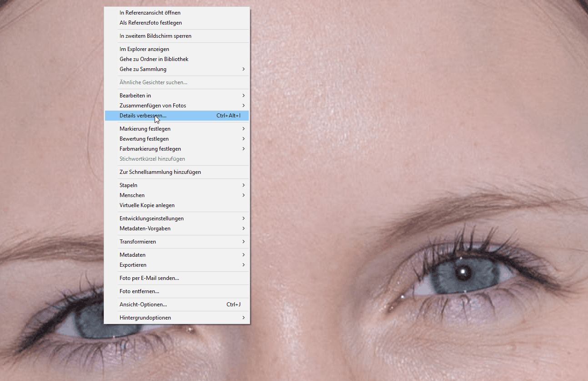Open 'Zusammenfügen von Fotos' submenu
Screen dimensions: 588x381
click(x=153, y=106)
